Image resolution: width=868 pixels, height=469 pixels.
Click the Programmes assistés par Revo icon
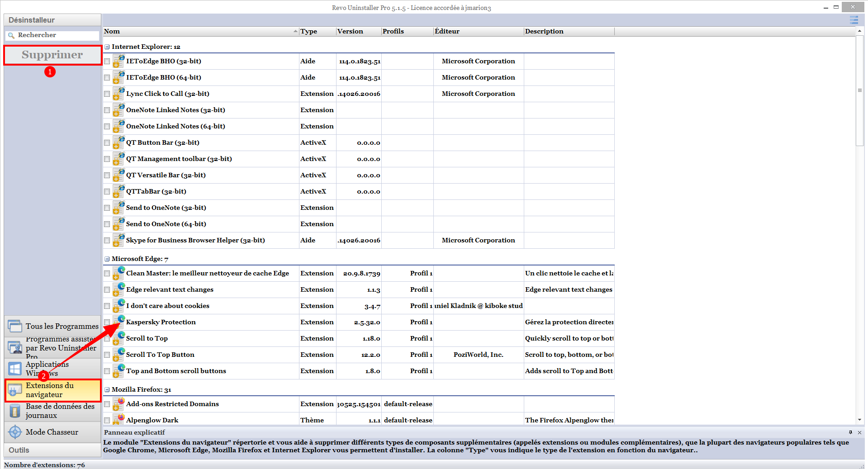(15, 347)
